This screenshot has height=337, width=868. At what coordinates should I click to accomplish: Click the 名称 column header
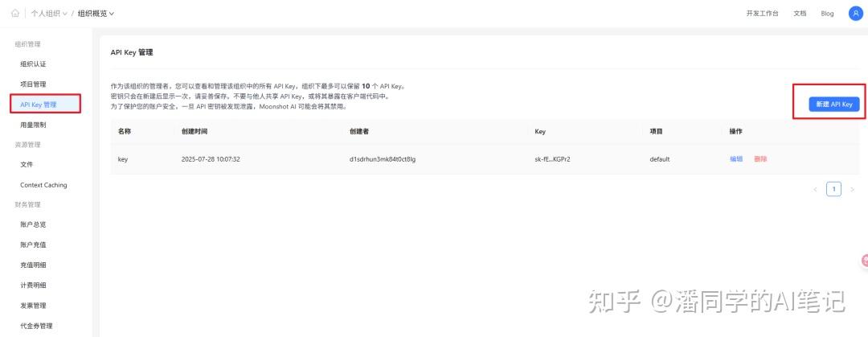[x=125, y=132]
